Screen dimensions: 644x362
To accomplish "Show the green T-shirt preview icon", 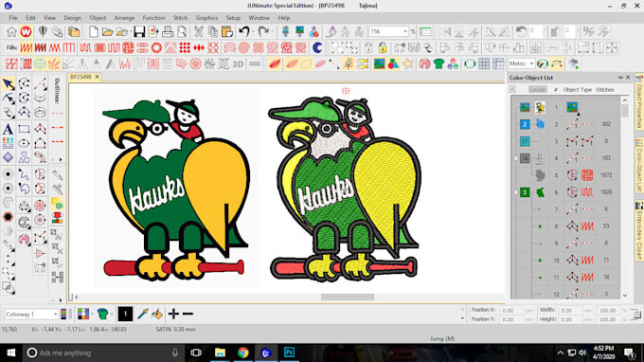I will [438, 64].
